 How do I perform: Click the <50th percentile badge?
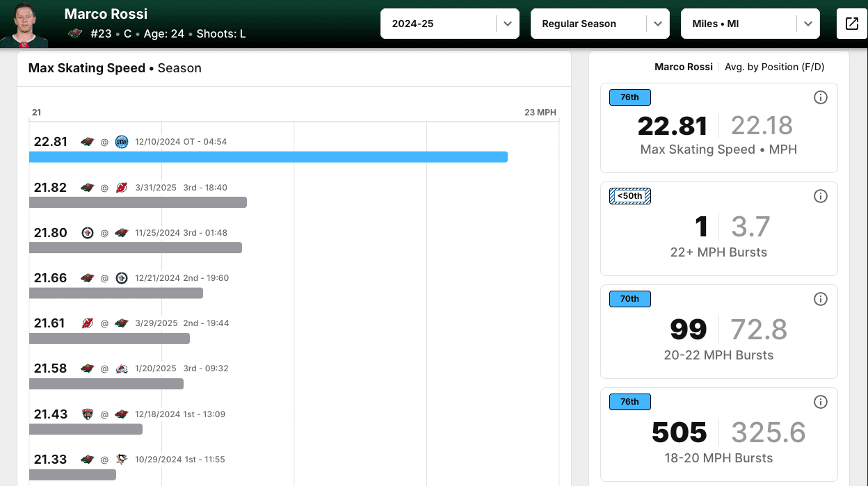click(x=629, y=196)
